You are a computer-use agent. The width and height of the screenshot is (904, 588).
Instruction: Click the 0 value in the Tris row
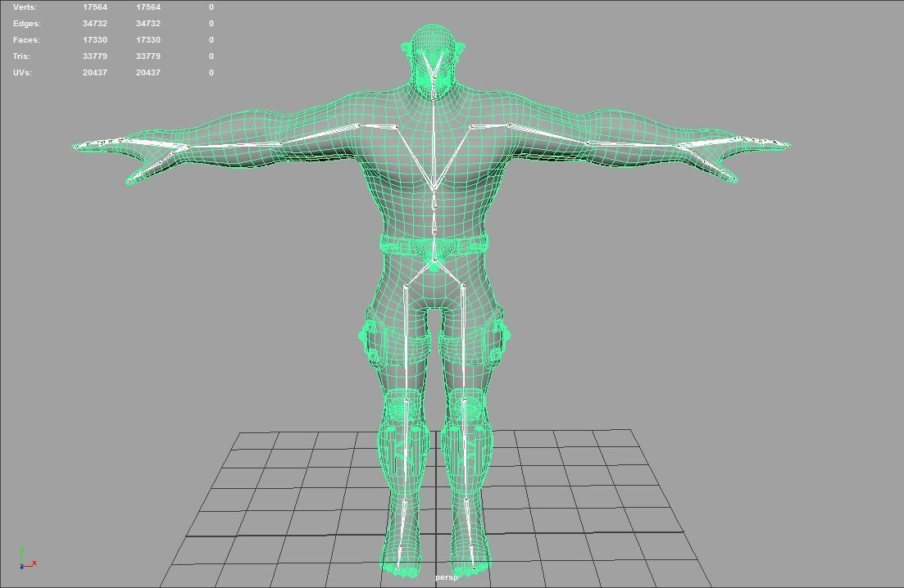pos(211,57)
